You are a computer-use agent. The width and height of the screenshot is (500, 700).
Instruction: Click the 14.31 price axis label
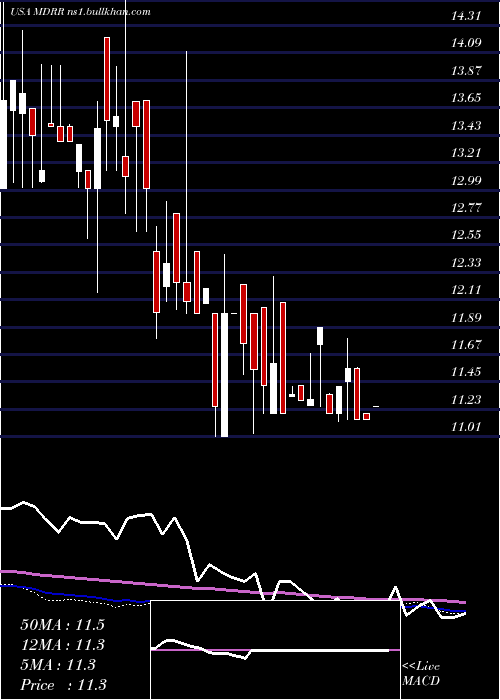pyautogui.click(x=466, y=16)
